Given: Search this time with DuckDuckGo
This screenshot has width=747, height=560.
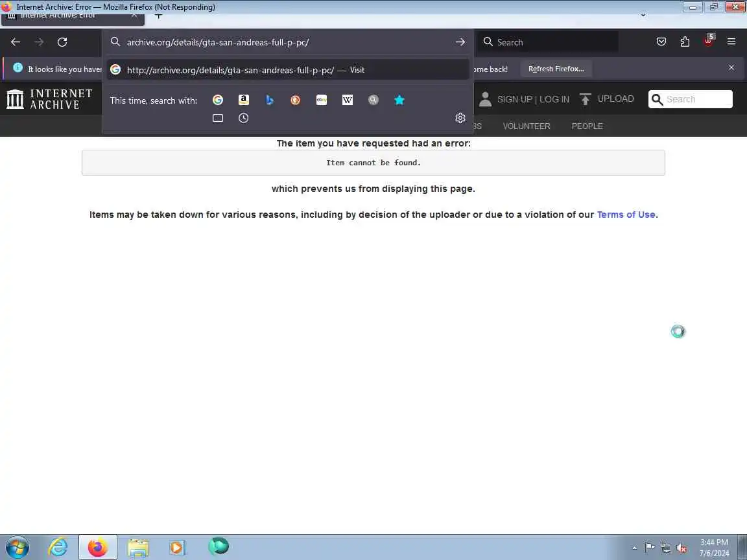Looking at the screenshot, I should click(296, 100).
